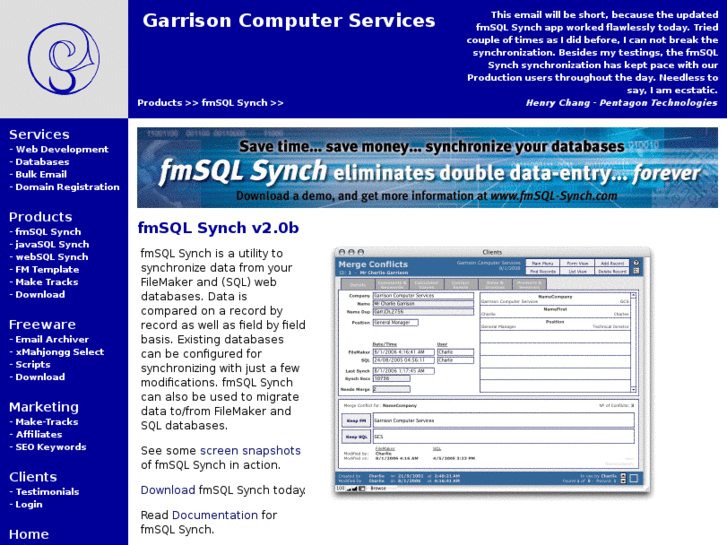The width and height of the screenshot is (727, 545).
Task: Open the javaSQL Synch product page
Action: tap(52, 244)
